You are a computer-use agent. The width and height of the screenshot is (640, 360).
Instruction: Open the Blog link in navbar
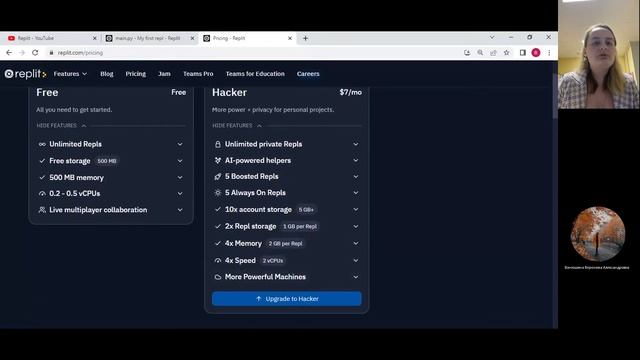pyautogui.click(x=107, y=74)
